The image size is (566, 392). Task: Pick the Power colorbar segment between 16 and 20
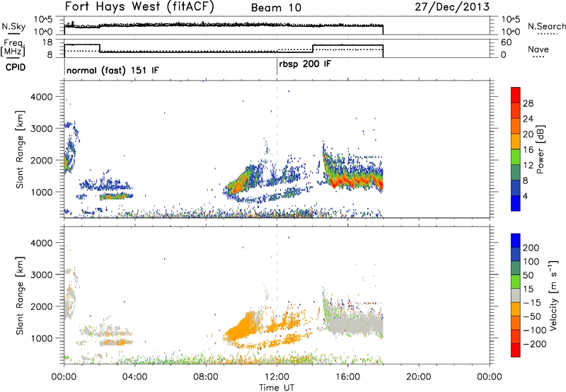pos(516,142)
